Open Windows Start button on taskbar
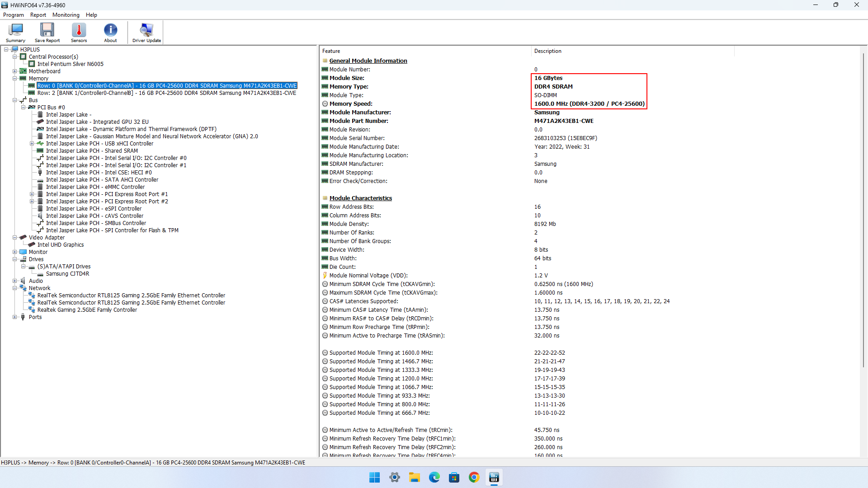 click(375, 477)
